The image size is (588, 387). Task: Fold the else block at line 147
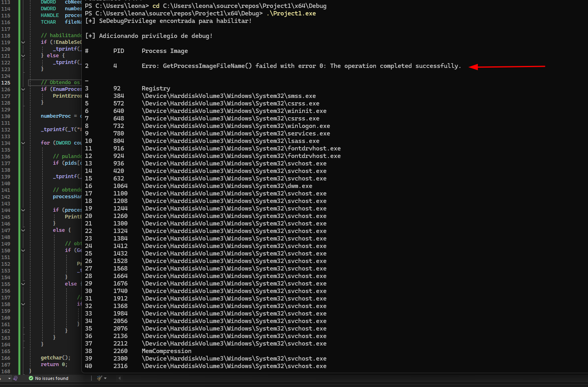click(23, 230)
